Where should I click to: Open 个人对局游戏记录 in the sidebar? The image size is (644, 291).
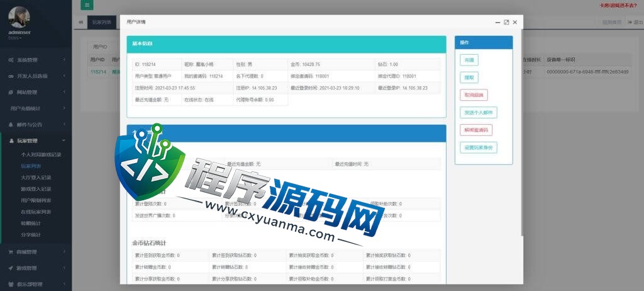[41, 155]
